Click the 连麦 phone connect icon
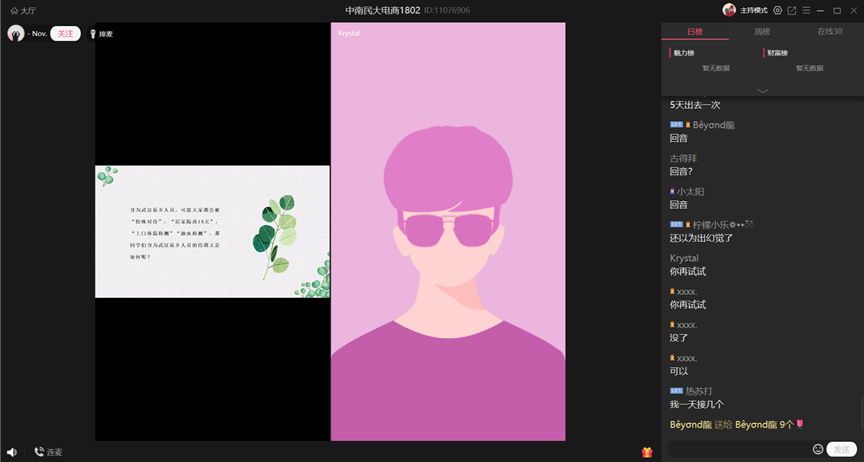 tap(40, 452)
